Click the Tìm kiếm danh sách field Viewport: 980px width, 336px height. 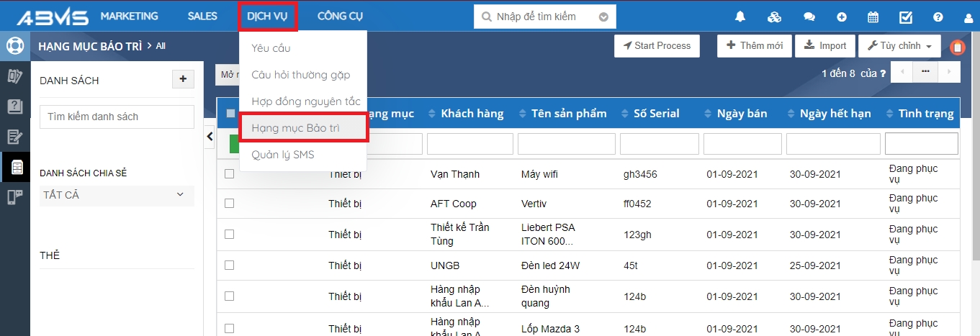click(116, 117)
